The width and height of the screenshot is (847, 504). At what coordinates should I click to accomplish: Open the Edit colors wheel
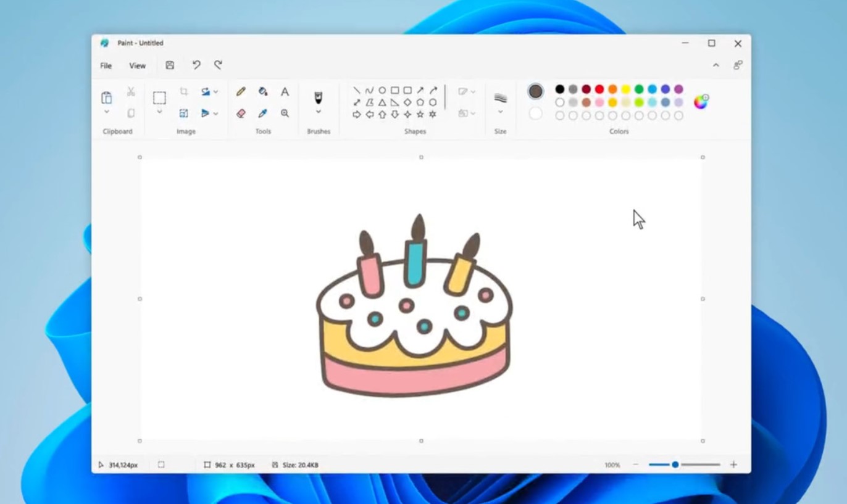click(x=701, y=102)
